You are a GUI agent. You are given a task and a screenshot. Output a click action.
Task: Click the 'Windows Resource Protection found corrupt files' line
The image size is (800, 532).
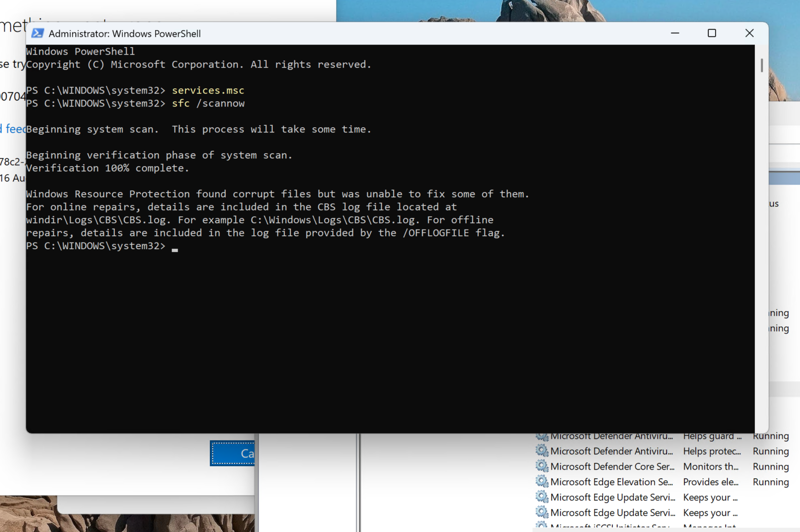[x=278, y=194]
